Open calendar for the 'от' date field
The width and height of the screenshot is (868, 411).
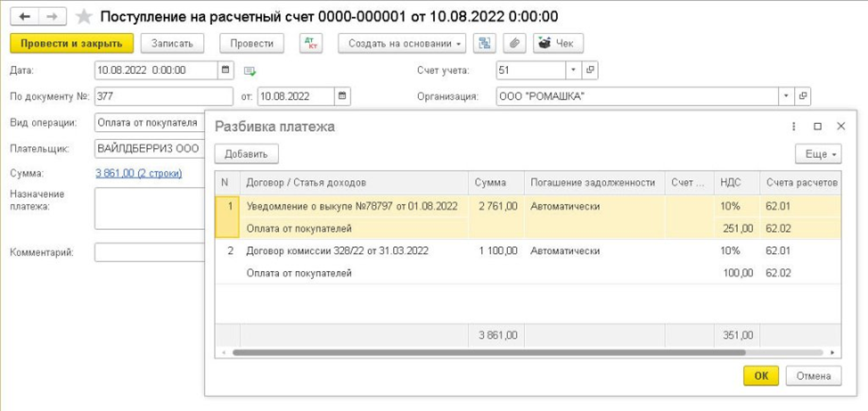(x=343, y=96)
